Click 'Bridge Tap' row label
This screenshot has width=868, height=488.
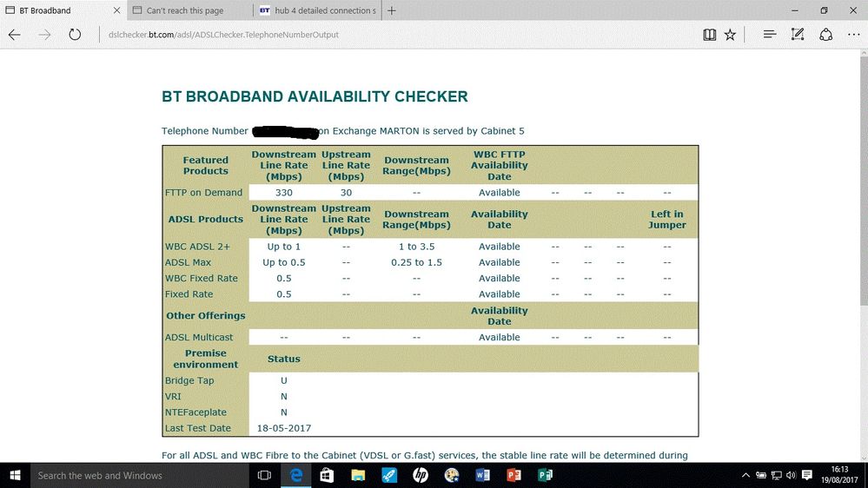189,380
